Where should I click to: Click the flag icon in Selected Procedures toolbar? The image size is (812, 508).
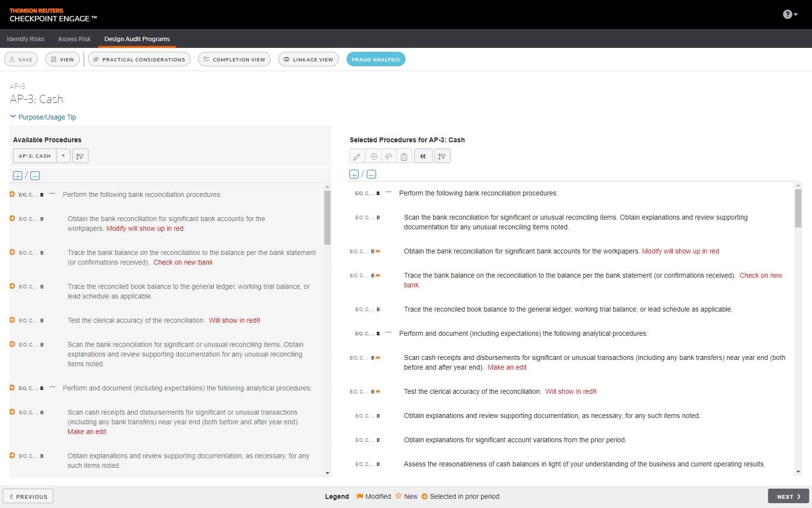tap(389, 156)
